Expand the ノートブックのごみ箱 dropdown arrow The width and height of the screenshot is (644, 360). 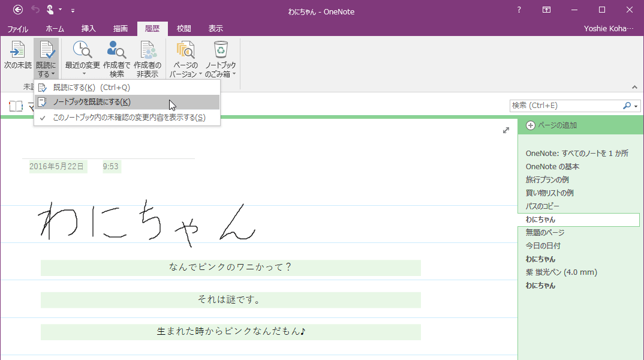(234, 74)
